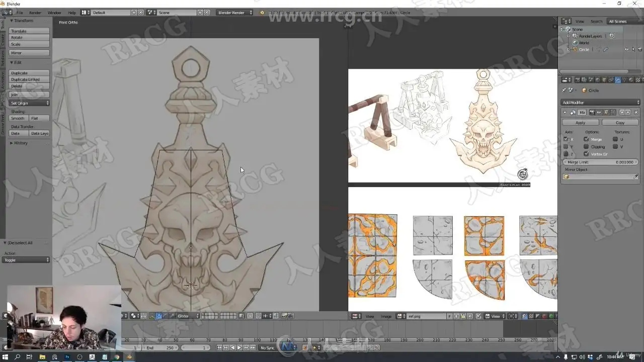Open the Add Modifier dropdown
Viewport: 644px width, 362px height.
pos(600,103)
